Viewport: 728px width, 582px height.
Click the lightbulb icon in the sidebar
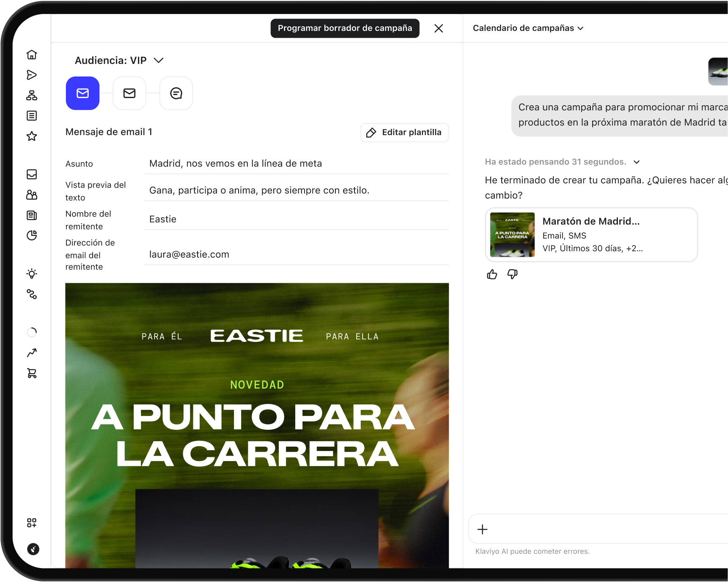pos(32,273)
